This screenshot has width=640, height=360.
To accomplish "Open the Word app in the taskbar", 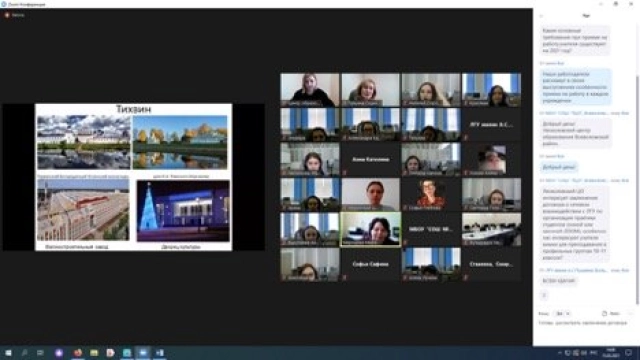I will 160,353.
